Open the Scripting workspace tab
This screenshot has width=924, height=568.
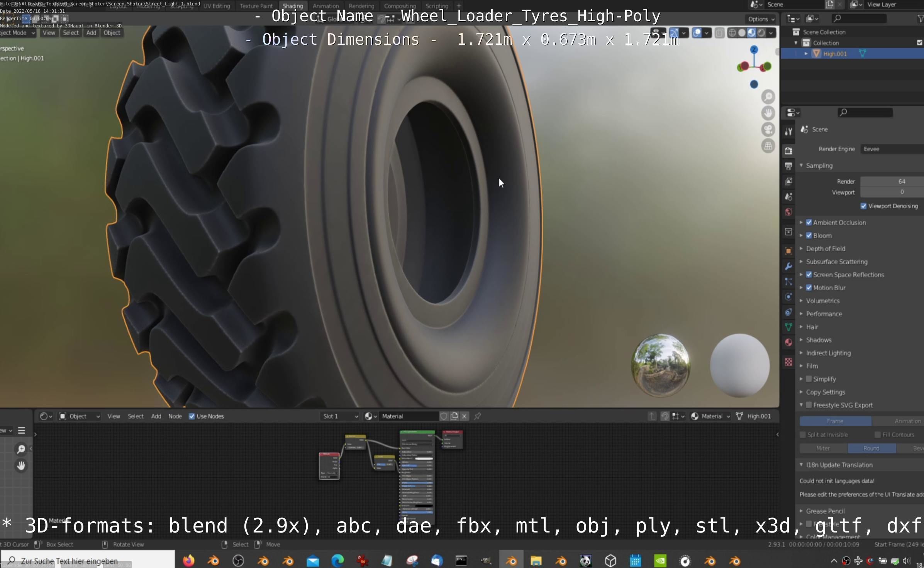click(x=437, y=6)
